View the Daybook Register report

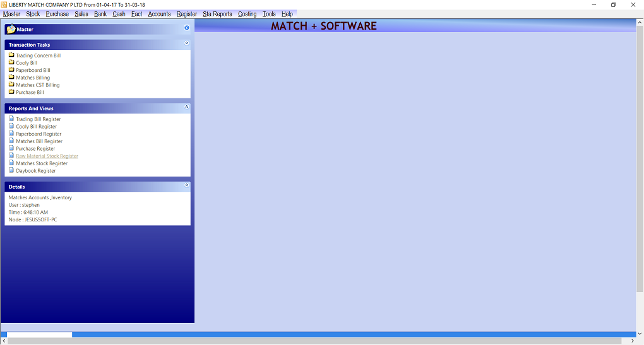coord(36,171)
